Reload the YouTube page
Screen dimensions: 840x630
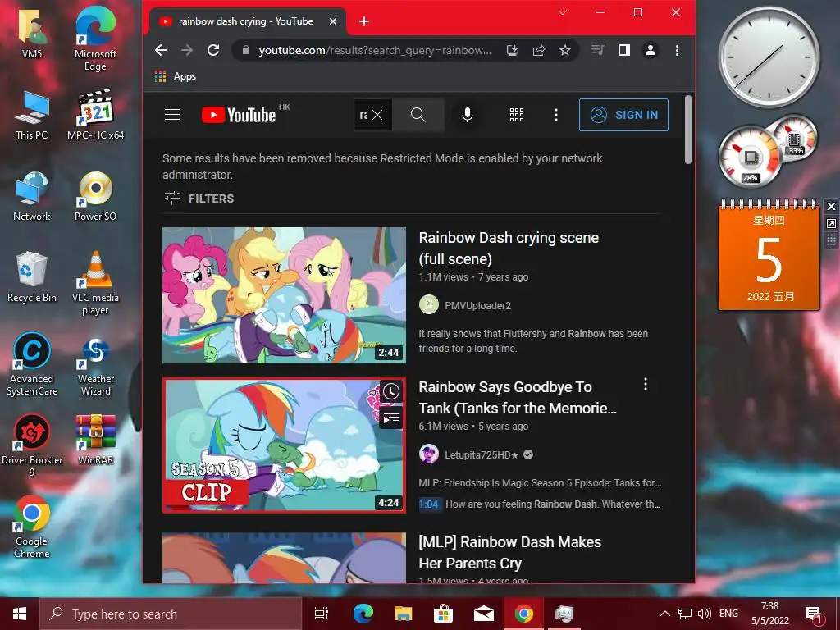point(213,50)
